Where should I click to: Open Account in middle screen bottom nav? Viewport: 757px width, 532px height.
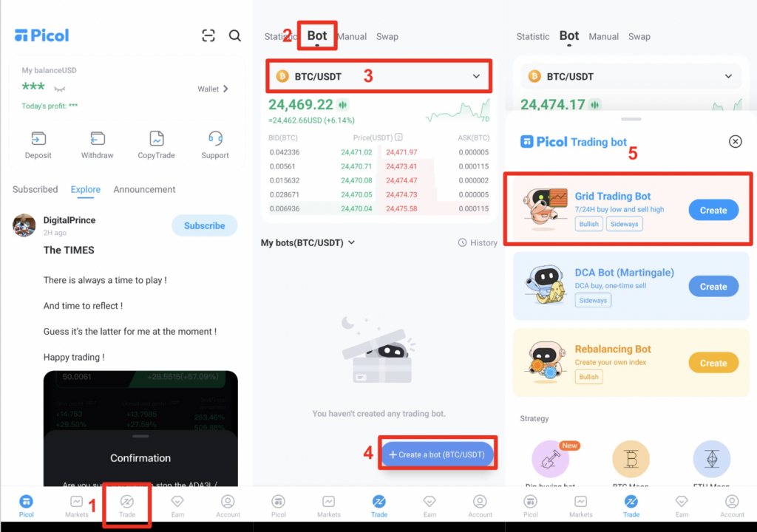click(x=480, y=506)
